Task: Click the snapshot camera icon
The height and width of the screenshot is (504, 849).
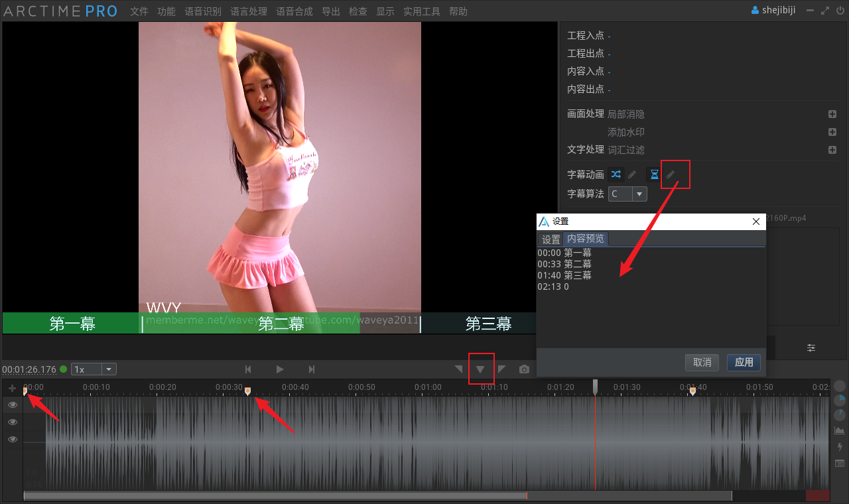Action: (524, 369)
